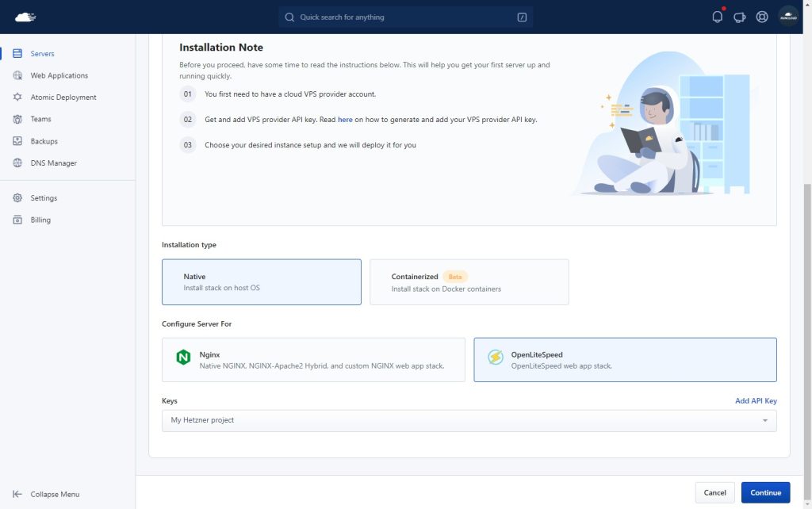Viewport: 812px width, 509px height.
Task: Click the RunCloud logo in header
Action: [25, 17]
